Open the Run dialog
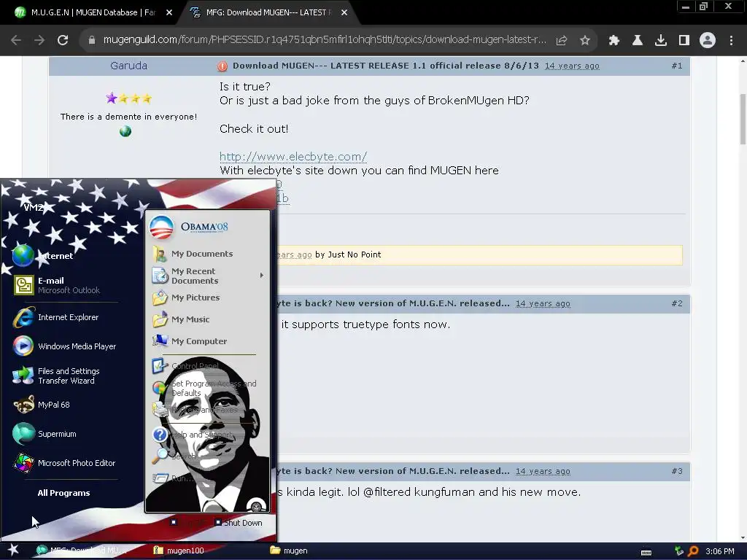747x560 pixels. 173,478
